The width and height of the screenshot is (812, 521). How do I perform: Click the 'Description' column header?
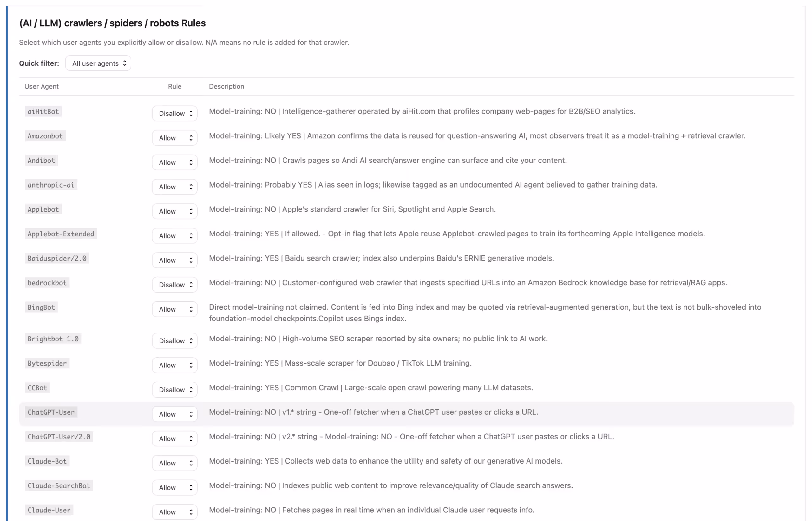pyautogui.click(x=226, y=86)
